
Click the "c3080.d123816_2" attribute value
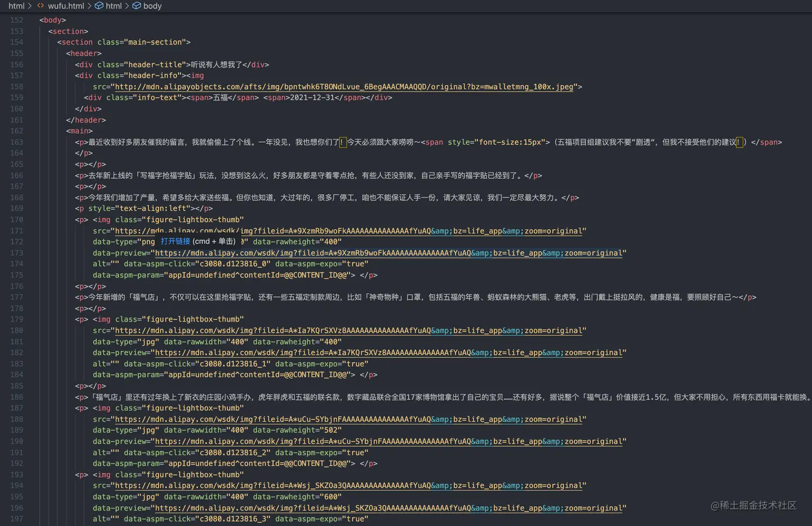[x=233, y=452]
